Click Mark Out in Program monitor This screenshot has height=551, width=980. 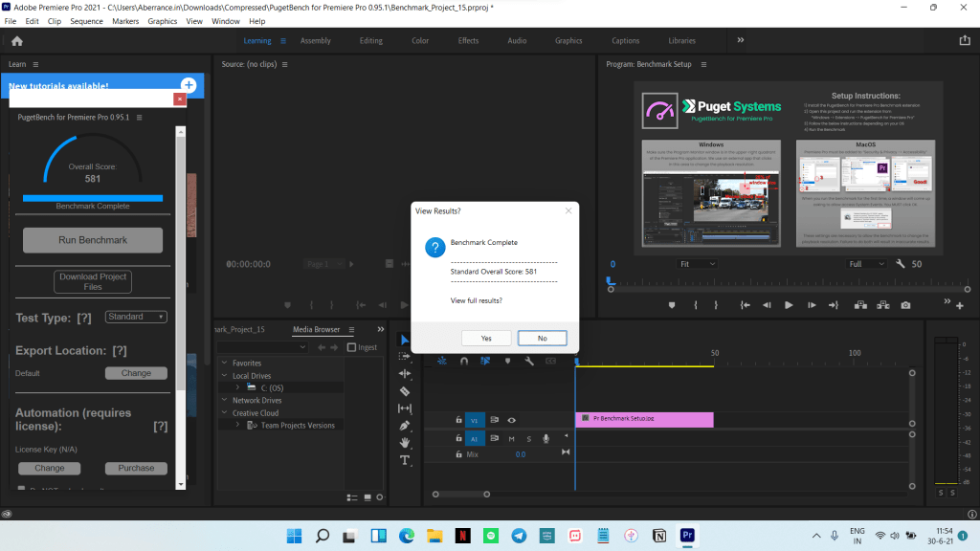click(716, 305)
